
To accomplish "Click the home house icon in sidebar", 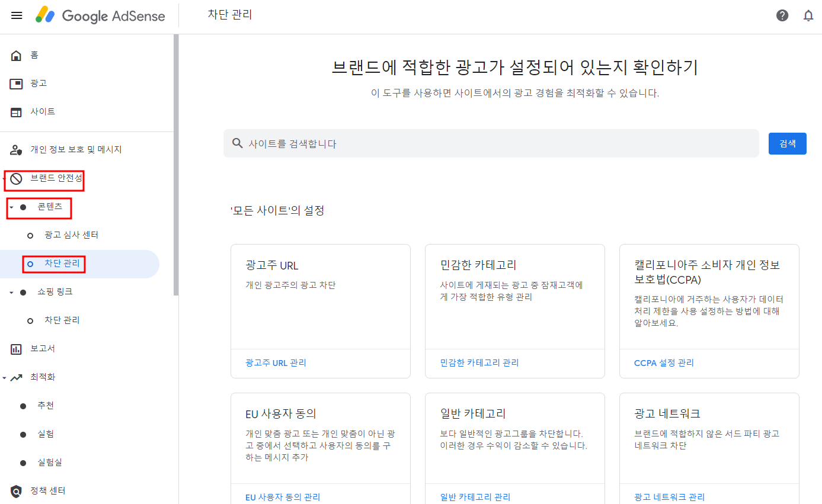I will pyautogui.click(x=16, y=55).
